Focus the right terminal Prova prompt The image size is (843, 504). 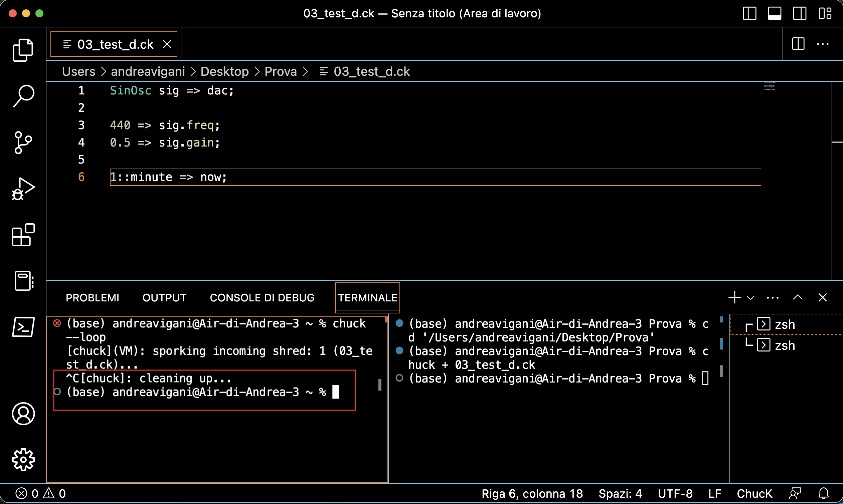[558, 379]
